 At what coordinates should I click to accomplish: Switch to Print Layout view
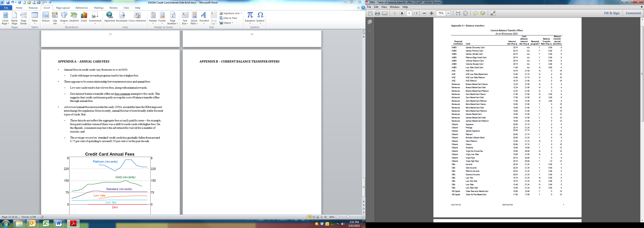(310, 217)
